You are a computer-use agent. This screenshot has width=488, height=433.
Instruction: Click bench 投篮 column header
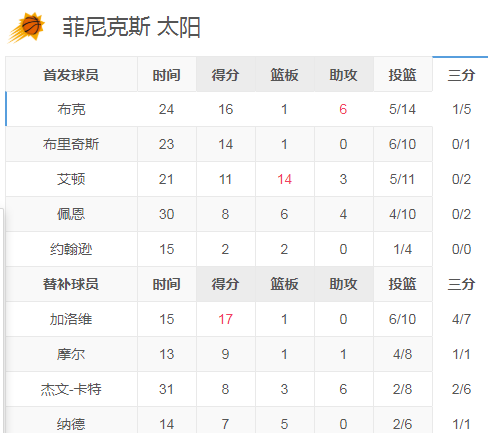[402, 284]
